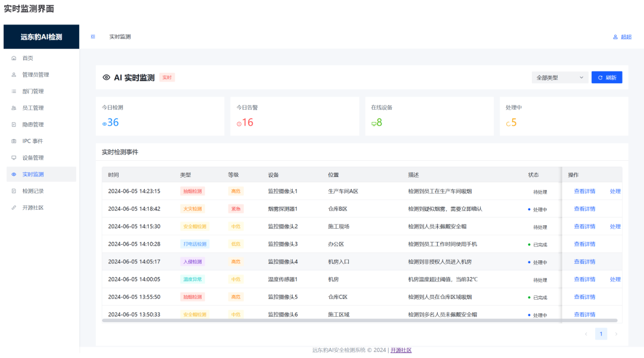Click the people icon beside 员工管理
The height and width of the screenshot is (358, 644).
14,108
